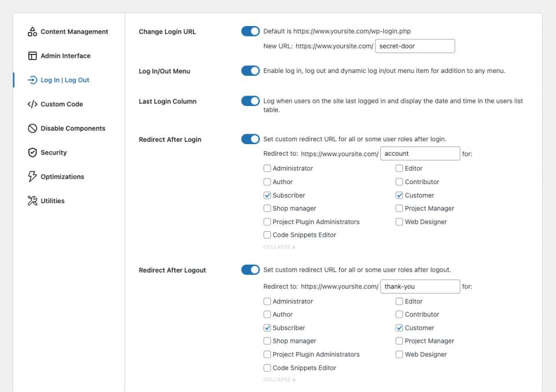Toggle the Log In/Out Menu switch
This screenshot has width=556, height=392.
250,71
